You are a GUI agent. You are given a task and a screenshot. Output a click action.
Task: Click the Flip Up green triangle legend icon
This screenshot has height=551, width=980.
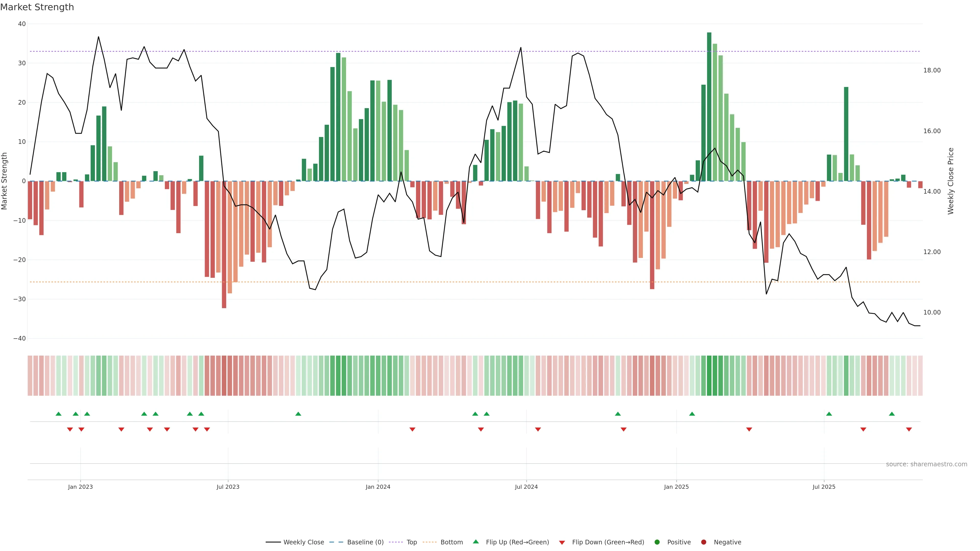[475, 542]
